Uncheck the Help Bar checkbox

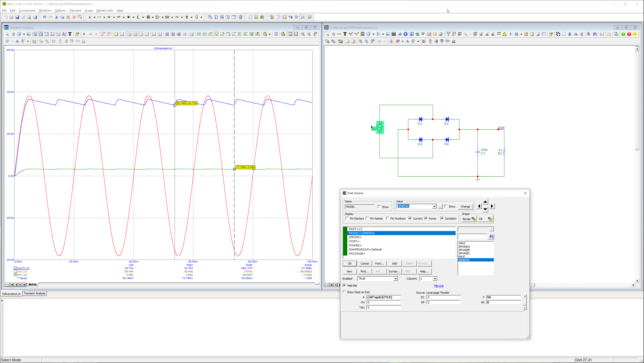click(344, 286)
